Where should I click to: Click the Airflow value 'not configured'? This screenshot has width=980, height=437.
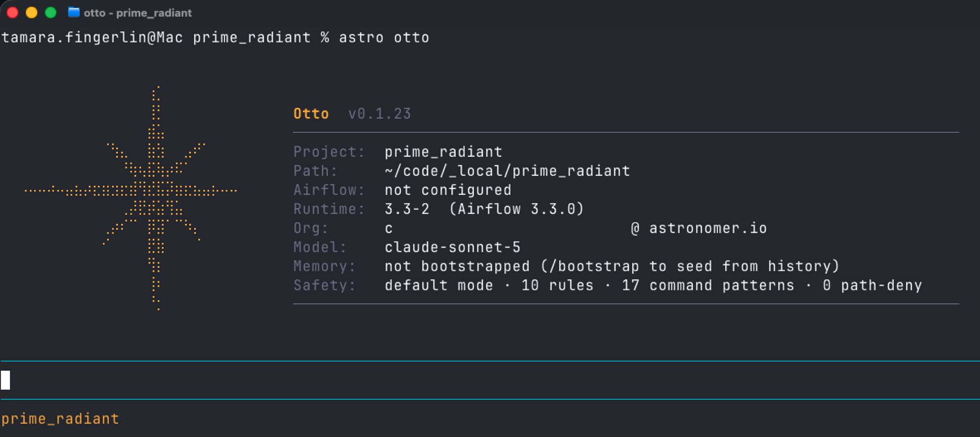pos(448,190)
